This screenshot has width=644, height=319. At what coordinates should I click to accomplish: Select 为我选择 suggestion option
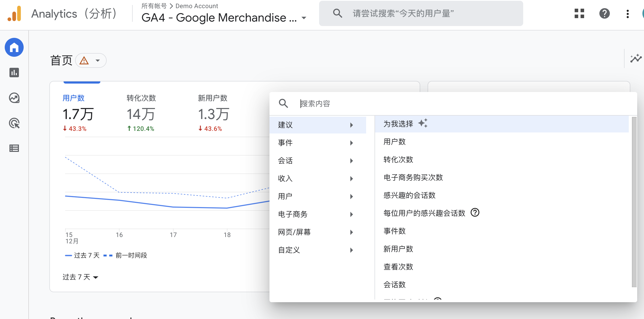coord(398,124)
